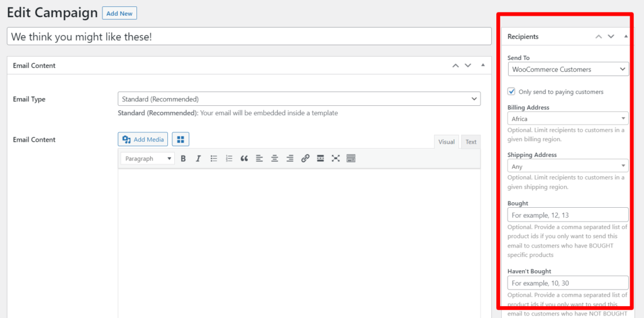Move Recipients panel down
Screen dimensions: 644x318
click(x=611, y=37)
